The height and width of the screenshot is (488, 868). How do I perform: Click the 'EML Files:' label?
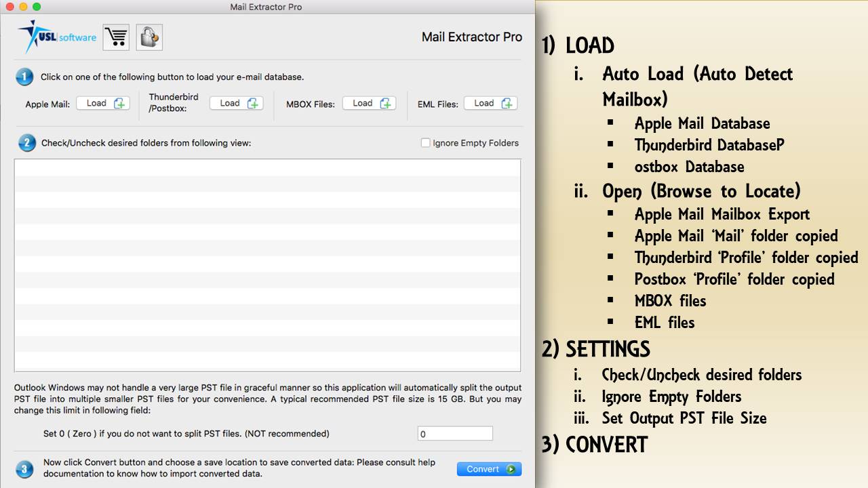pos(438,104)
